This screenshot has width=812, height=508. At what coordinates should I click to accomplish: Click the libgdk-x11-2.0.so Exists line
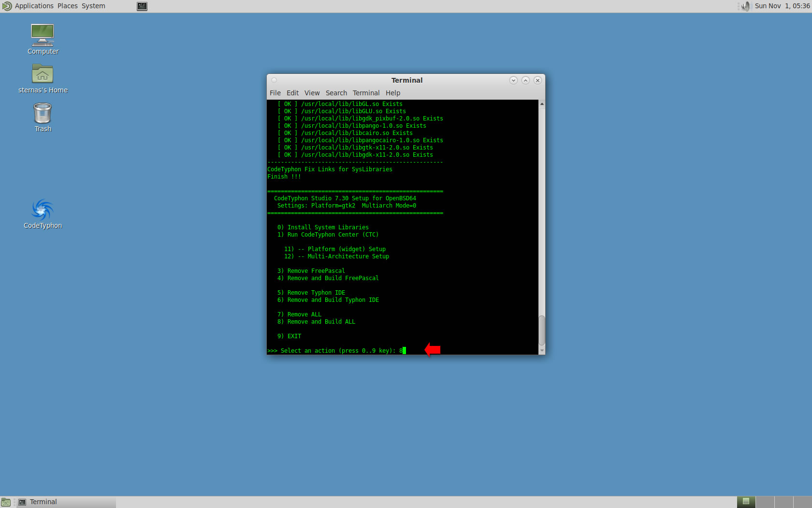355,155
